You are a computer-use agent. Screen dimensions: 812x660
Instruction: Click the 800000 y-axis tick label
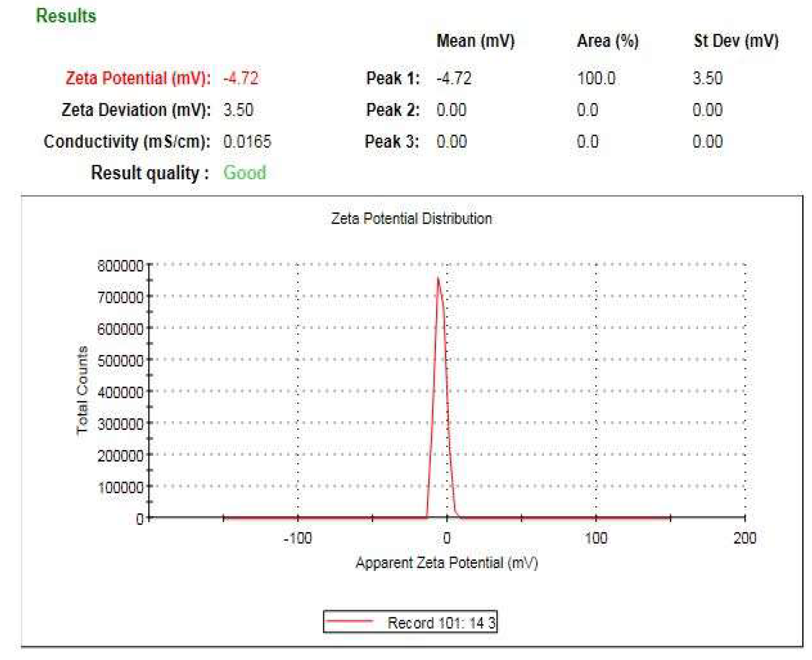120,266
